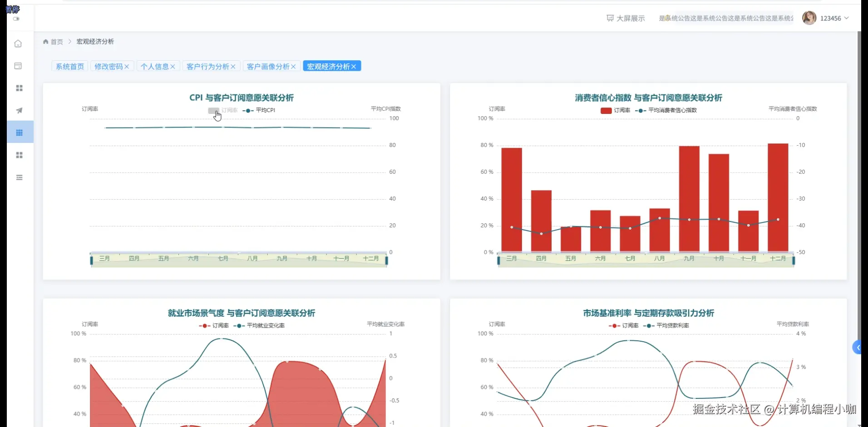Toggle 平均消费者信心指数 legend series
Image resolution: width=868 pixels, height=427 pixels.
[x=666, y=110]
